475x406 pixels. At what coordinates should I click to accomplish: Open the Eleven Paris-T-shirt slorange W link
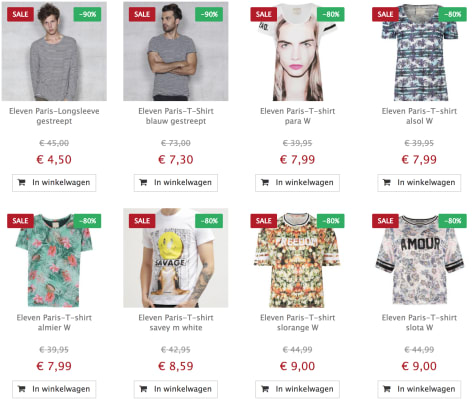click(297, 322)
